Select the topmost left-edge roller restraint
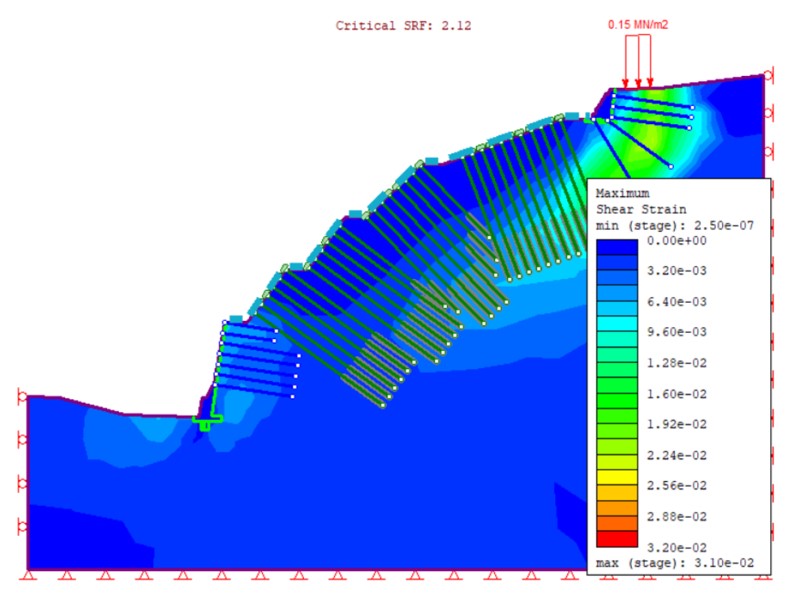797x611 pixels. click(20, 397)
